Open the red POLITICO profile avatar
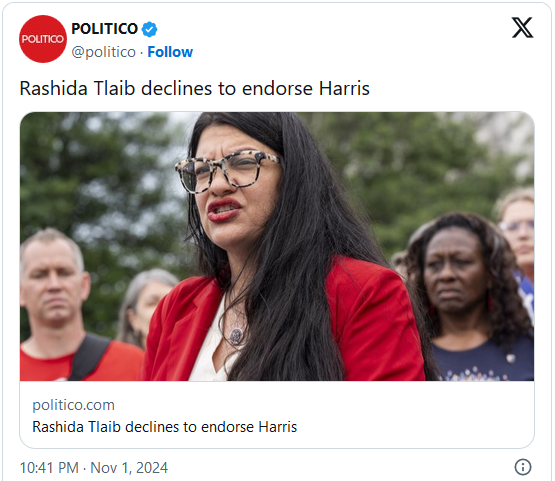The width and height of the screenshot is (555, 481). pos(42,39)
